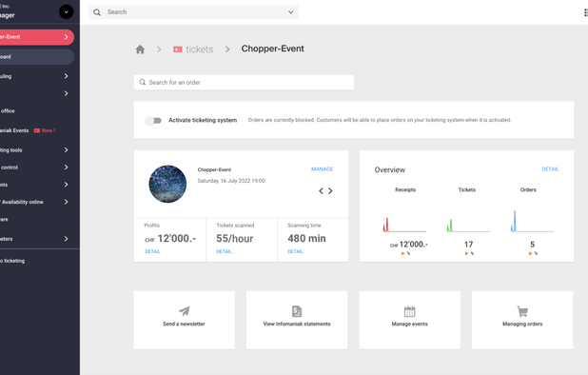Open the Manage events label
Screen dimensions: 588x375
tap(409, 324)
